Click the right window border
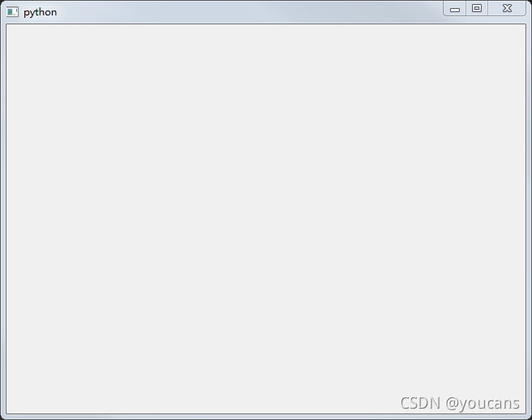 tap(529, 219)
